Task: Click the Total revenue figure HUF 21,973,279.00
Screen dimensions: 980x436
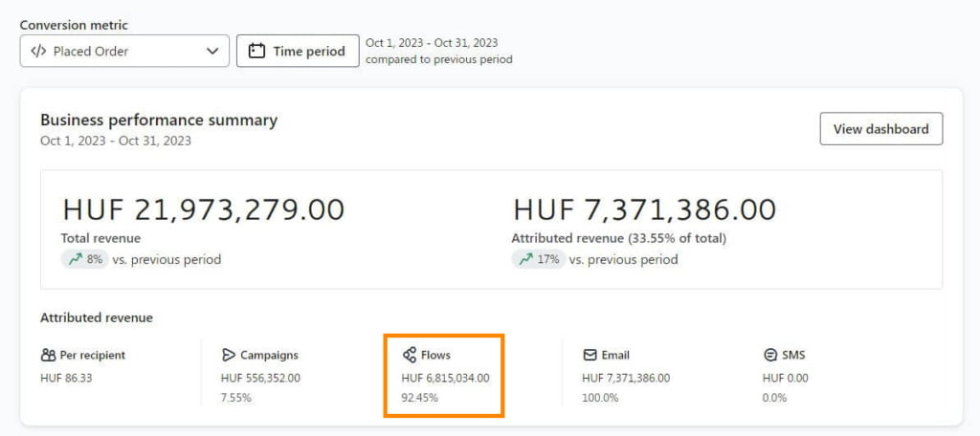Action: [x=203, y=209]
